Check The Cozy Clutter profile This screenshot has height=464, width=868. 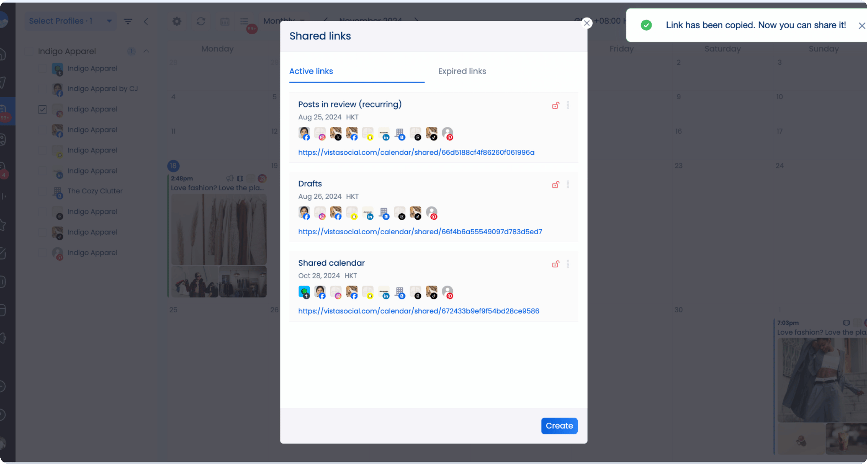pyautogui.click(x=42, y=191)
